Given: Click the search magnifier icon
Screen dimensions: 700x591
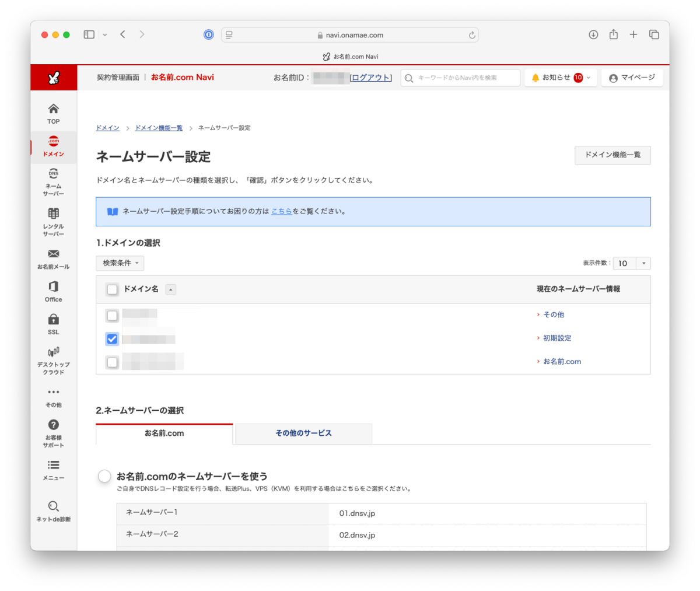Looking at the screenshot, I should tap(409, 78).
